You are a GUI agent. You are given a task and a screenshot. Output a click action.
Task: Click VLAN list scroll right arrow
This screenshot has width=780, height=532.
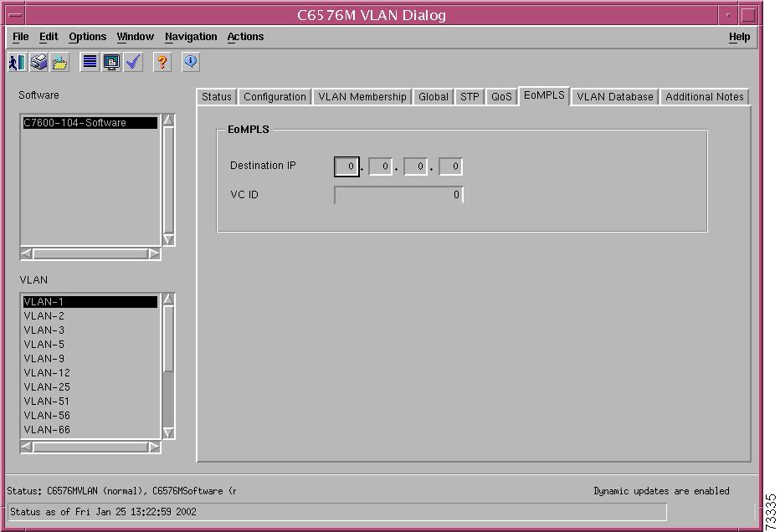(154, 447)
